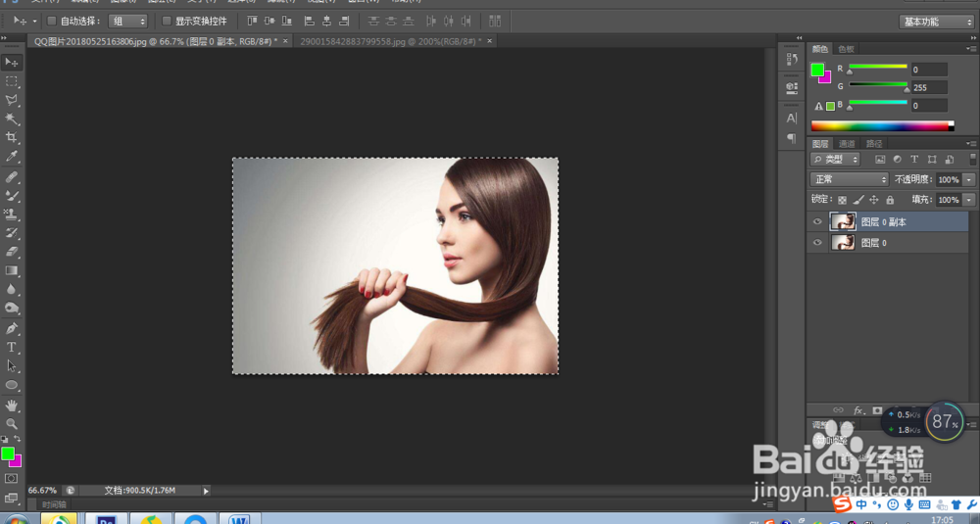Switch to the 色板 swatches tab
980x524 pixels.
(x=846, y=49)
